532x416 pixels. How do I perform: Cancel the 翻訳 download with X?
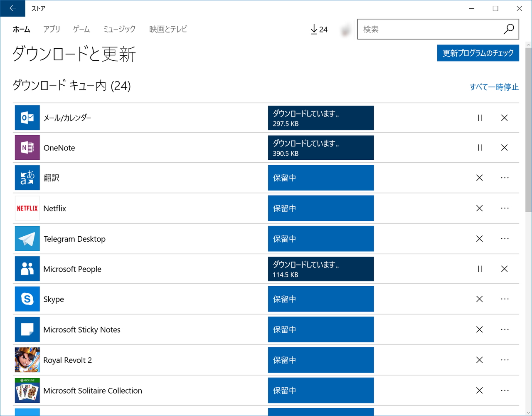pos(479,178)
